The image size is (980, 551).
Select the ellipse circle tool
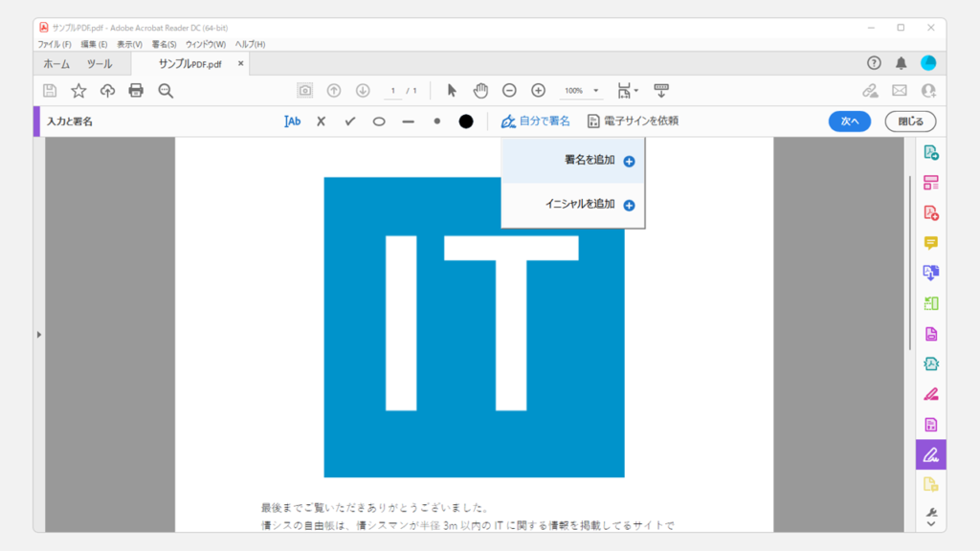[379, 121]
